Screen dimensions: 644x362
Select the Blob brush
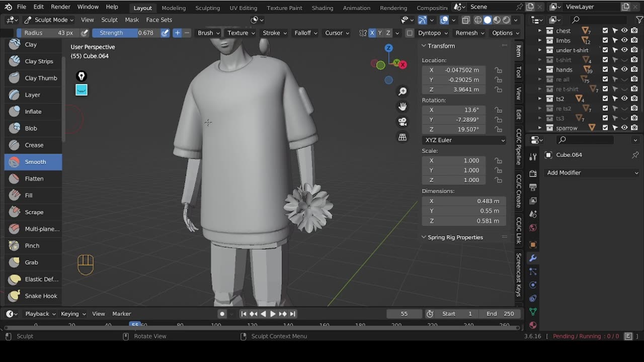tap(33, 128)
